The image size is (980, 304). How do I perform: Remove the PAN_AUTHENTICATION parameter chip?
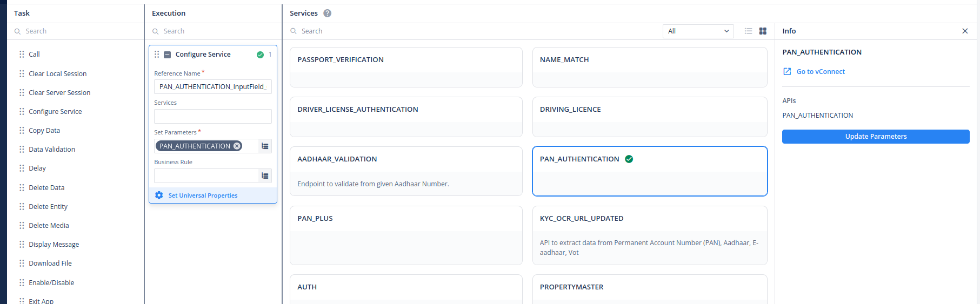tap(237, 146)
